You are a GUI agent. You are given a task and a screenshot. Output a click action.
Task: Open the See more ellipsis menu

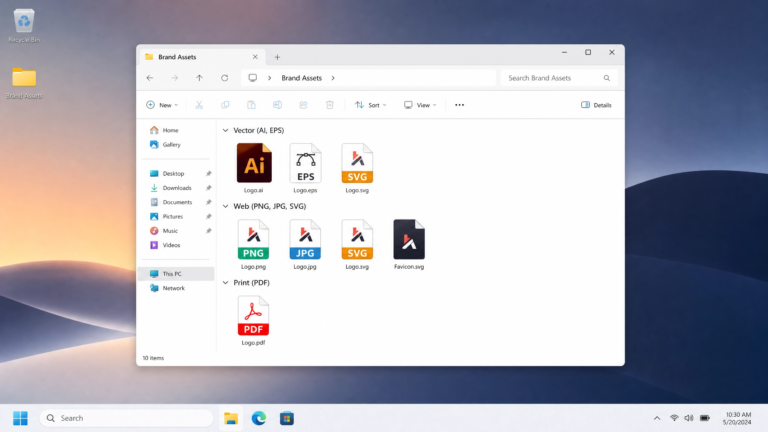pyautogui.click(x=459, y=105)
